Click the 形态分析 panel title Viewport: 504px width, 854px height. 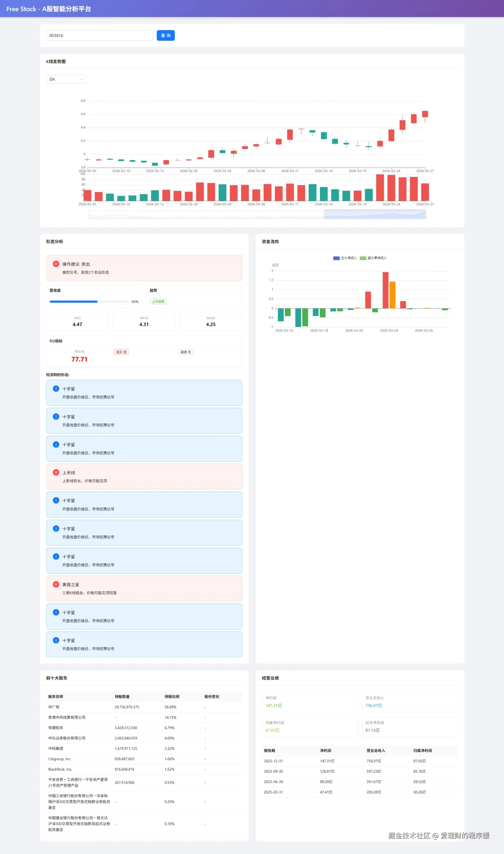(x=54, y=242)
